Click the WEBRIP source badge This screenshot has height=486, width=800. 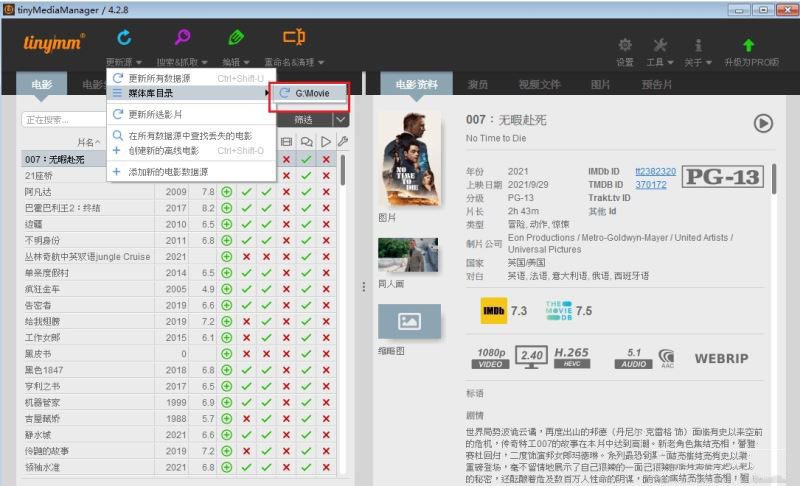(721, 359)
